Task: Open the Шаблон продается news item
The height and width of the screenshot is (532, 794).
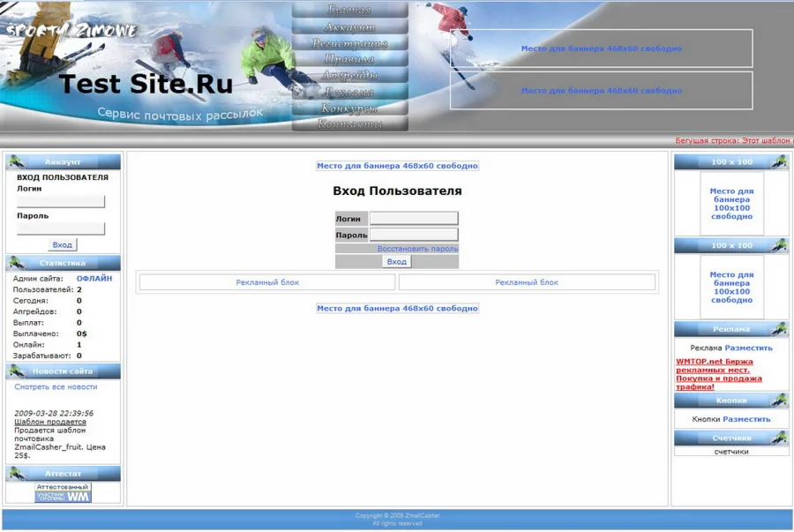Action: pos(50,422)
